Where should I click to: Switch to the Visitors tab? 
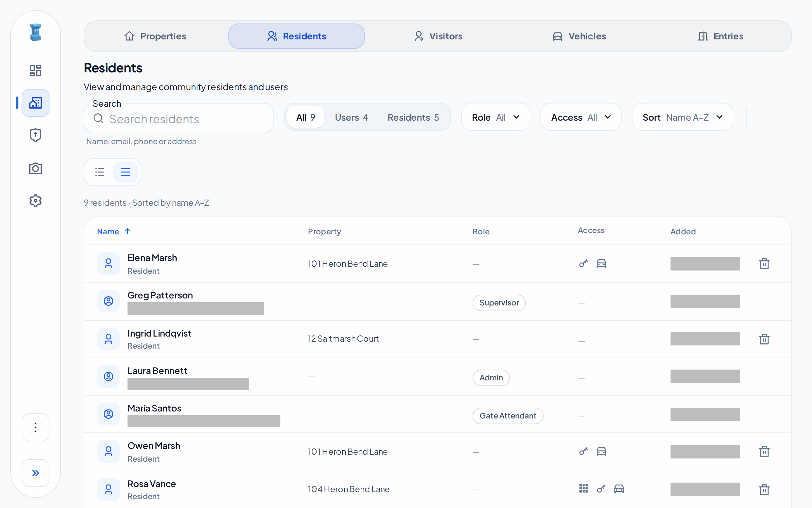[x=438, y=36]
